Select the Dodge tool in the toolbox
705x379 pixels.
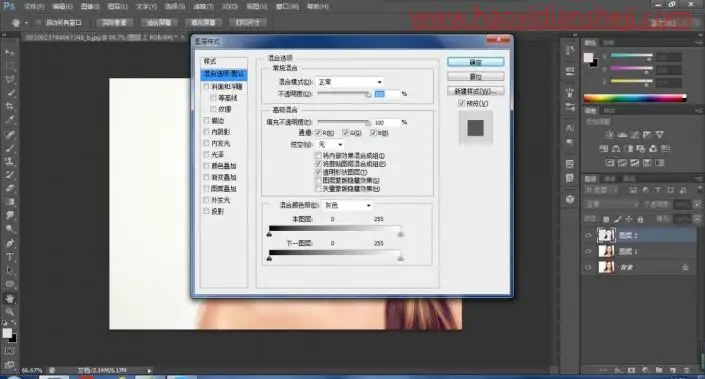pyautogui.click(x=9, y=229)
